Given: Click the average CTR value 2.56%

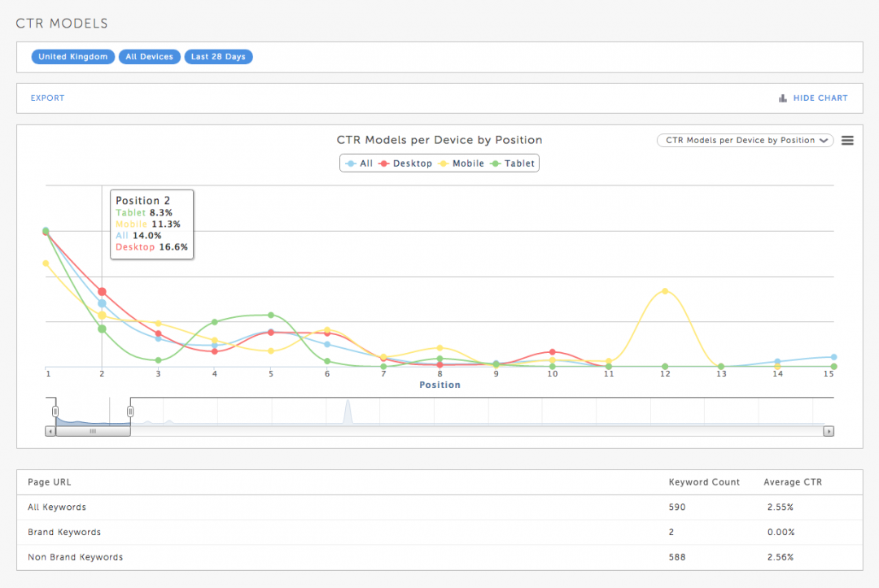Looking at the screenshot, I should click(781, 557).
